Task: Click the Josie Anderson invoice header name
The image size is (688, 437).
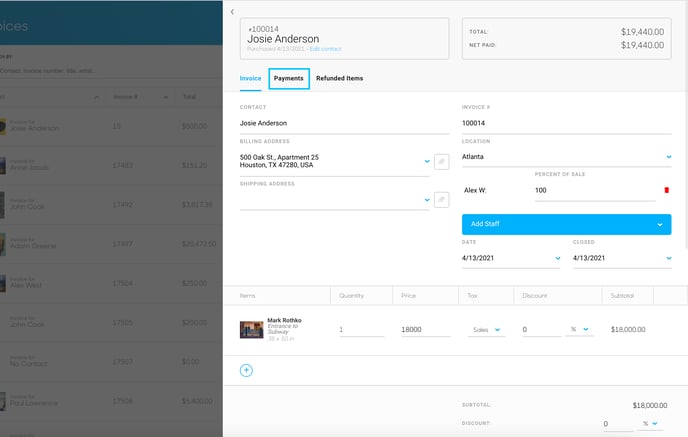Action: pos(283,39)
